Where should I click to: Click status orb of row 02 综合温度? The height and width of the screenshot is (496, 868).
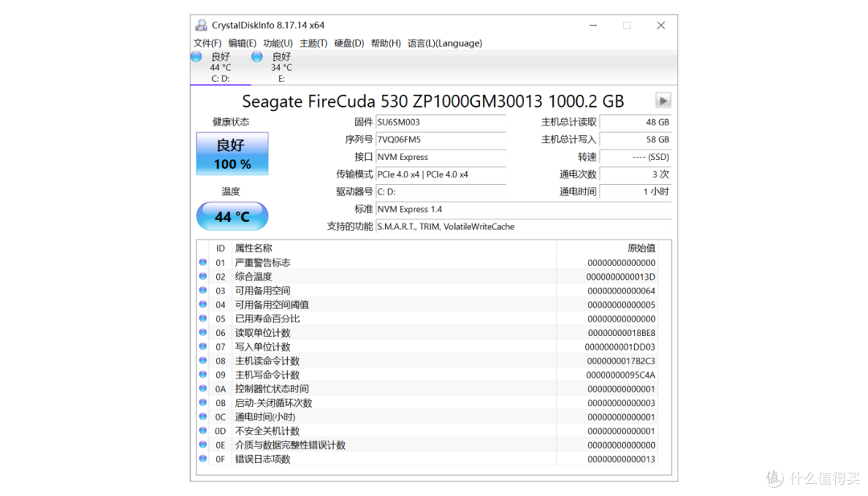tap(203, 277)
